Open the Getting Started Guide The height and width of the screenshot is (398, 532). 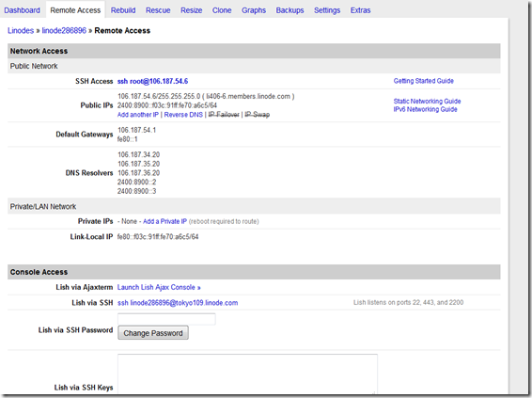pyautogui.click(x=423, y=81)
